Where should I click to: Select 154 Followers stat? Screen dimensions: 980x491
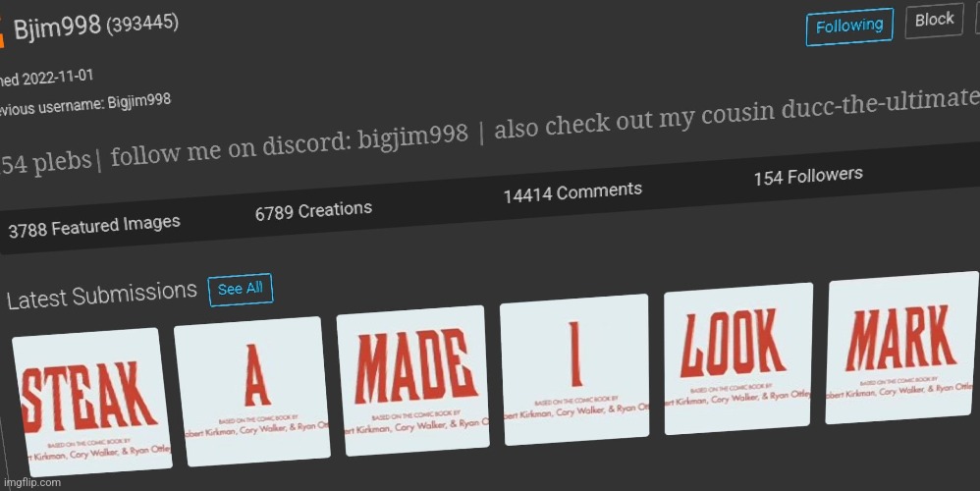pos(808,176)
